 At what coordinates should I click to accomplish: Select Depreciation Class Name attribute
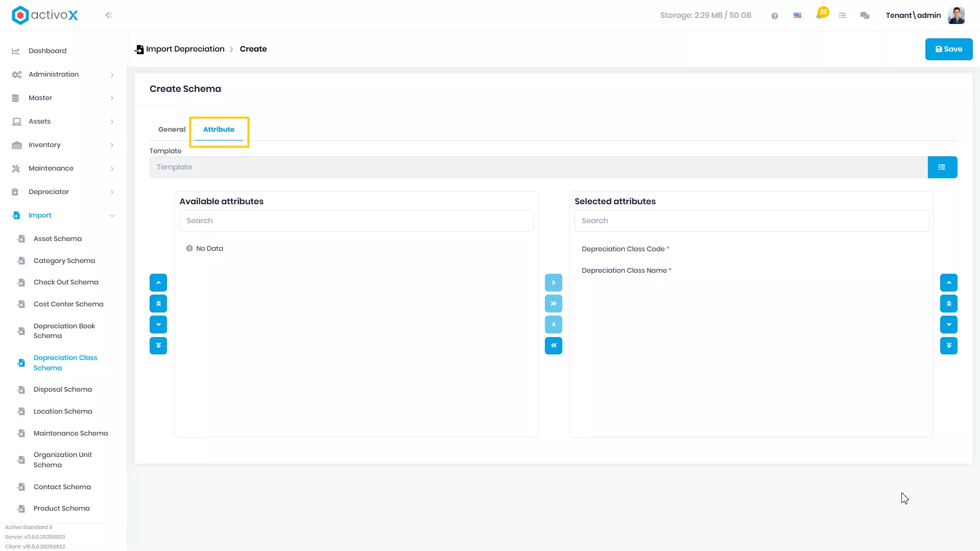pos(626,270)
